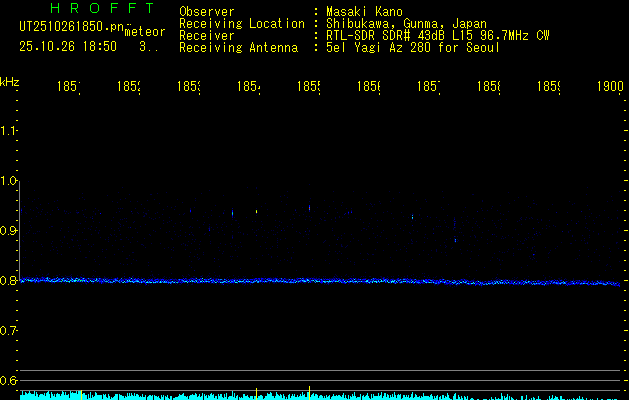Screen dimensions: 629x400
Task: Select the Observer field label
Action: pos(206,11)
